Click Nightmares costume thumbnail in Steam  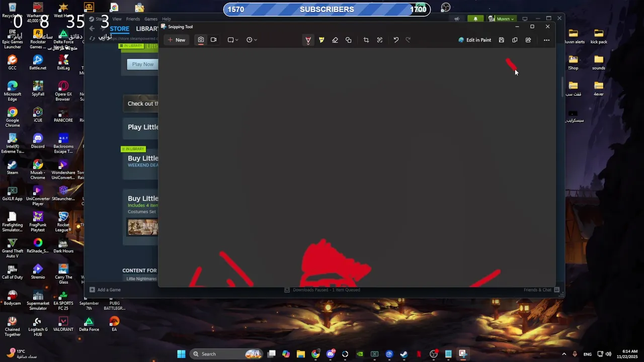pyautogui.click(x=142, y=227)
